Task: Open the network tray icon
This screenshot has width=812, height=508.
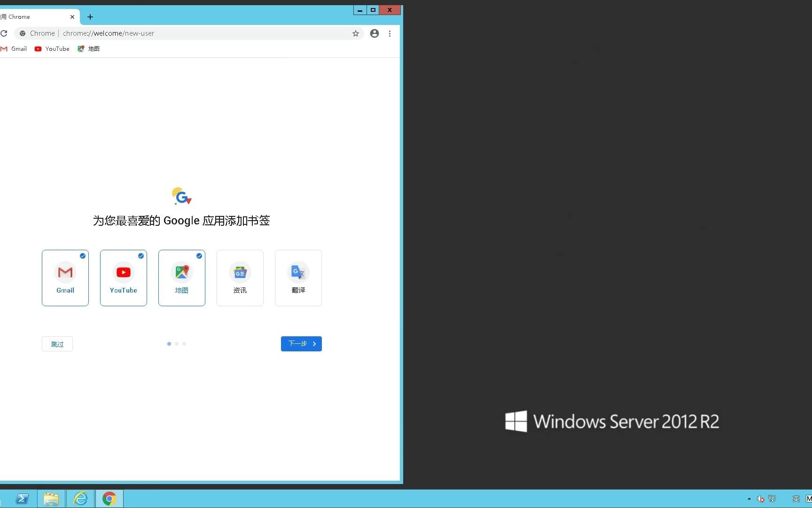Action: (772, 499)
